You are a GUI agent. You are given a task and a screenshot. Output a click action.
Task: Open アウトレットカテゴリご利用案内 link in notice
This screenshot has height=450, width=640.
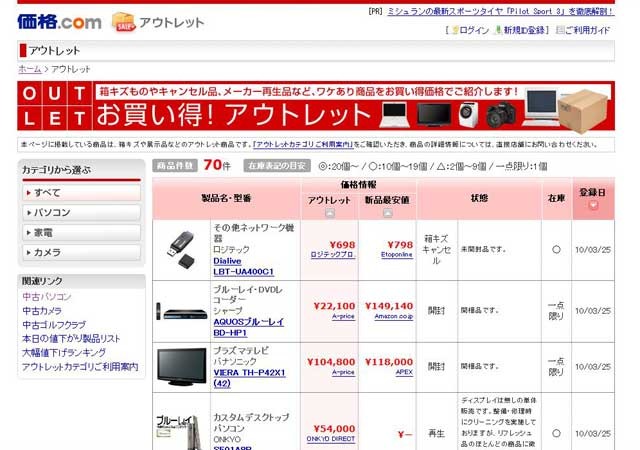pos(303,144)
